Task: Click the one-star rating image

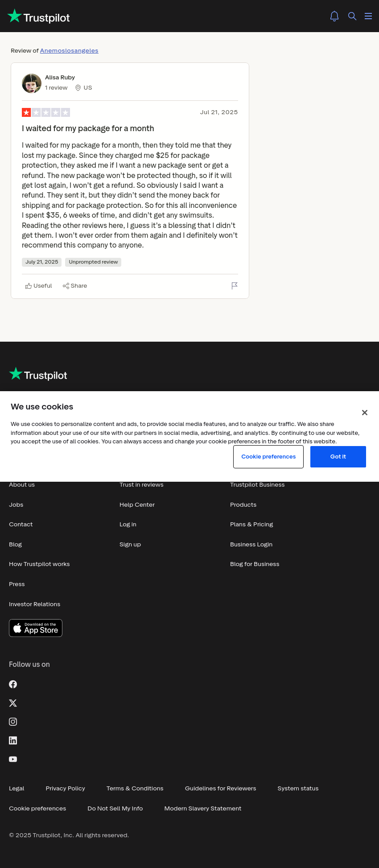Action: [x=46, y=112]
